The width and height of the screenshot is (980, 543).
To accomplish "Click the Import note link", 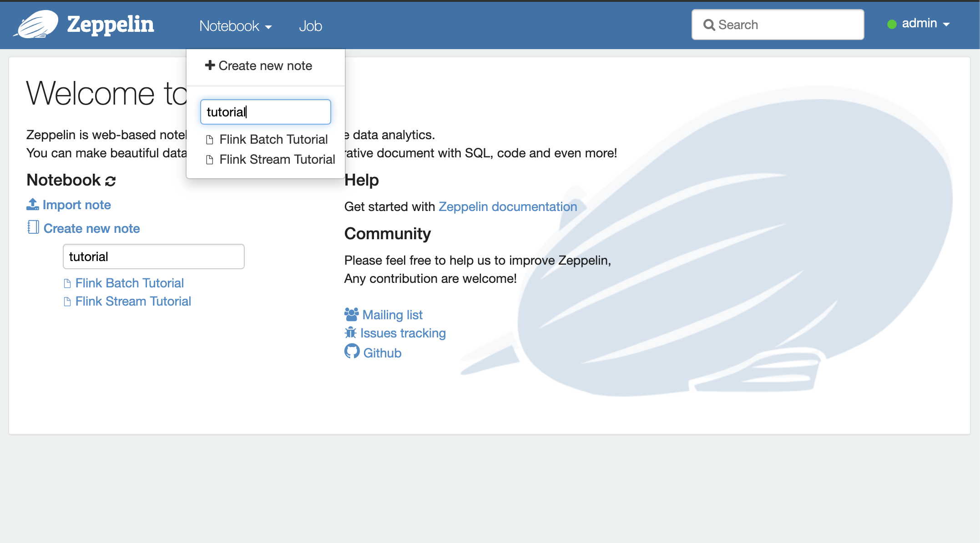I will (x=76, y=205).
